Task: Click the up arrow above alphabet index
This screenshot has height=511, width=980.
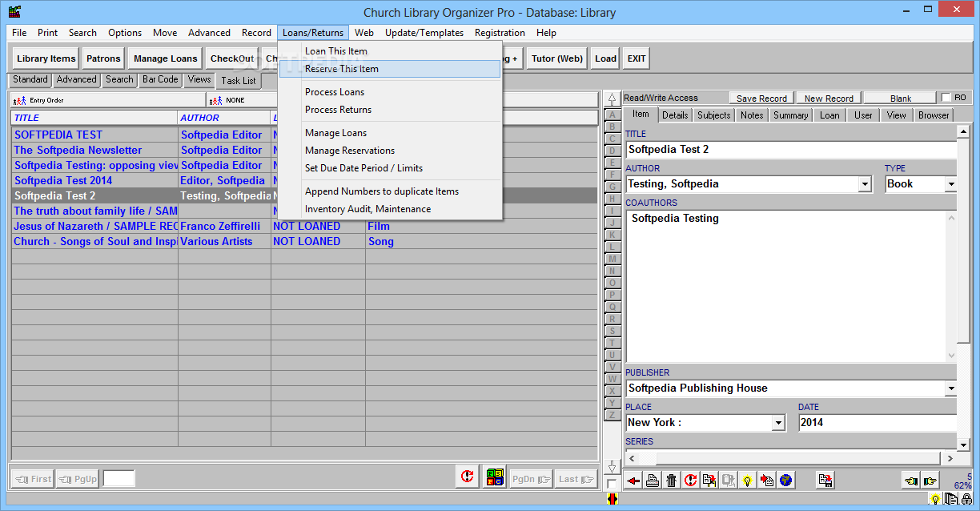Action: click(x=612, y=100)
